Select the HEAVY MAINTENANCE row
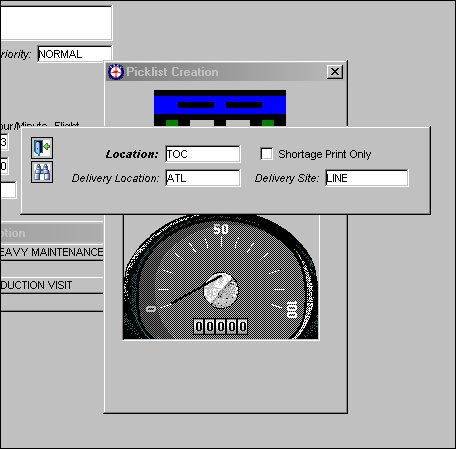Screen dimensions: 456x449 pos(52,252)
